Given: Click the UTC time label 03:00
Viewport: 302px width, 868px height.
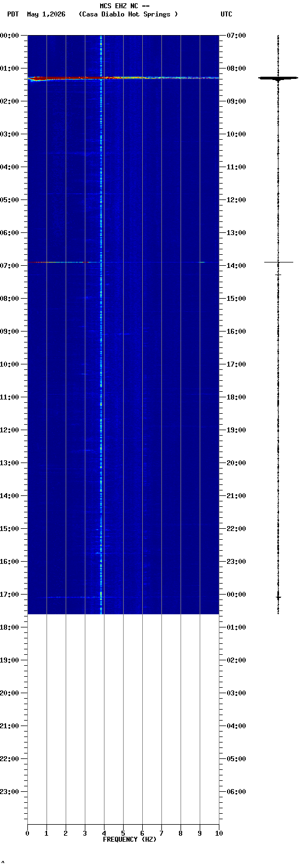Looking at the screenshot, I should point(236,693).
